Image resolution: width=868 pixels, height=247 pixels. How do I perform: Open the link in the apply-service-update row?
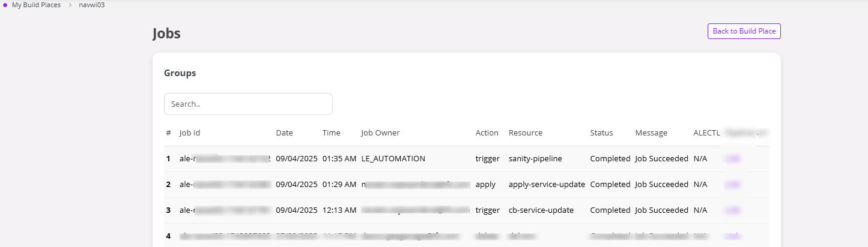732,185
